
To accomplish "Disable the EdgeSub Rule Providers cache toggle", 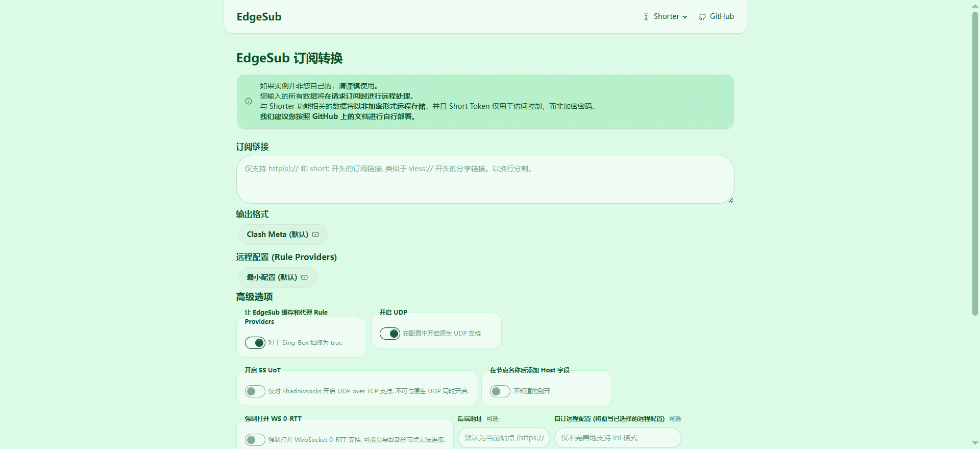I will coord(255,343).
